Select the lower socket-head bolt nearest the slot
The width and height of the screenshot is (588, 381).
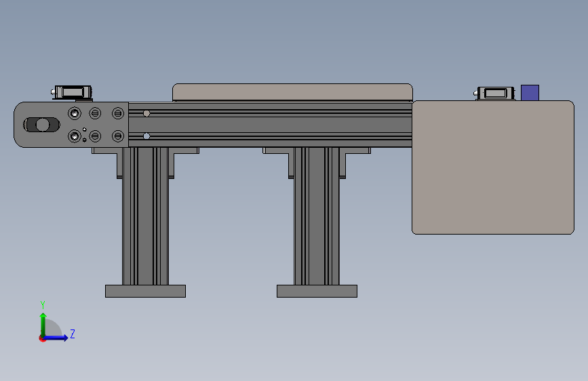tap(75, 136)
